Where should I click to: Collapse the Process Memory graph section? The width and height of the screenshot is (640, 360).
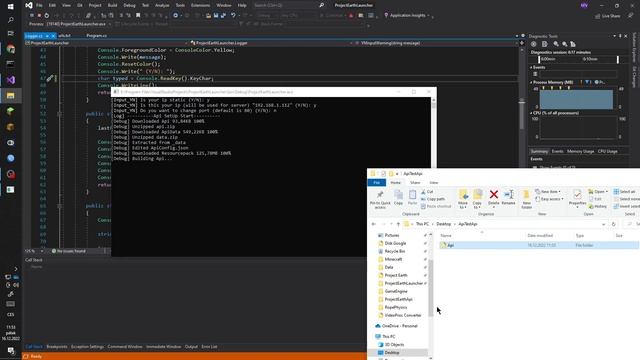coord(531,82)
